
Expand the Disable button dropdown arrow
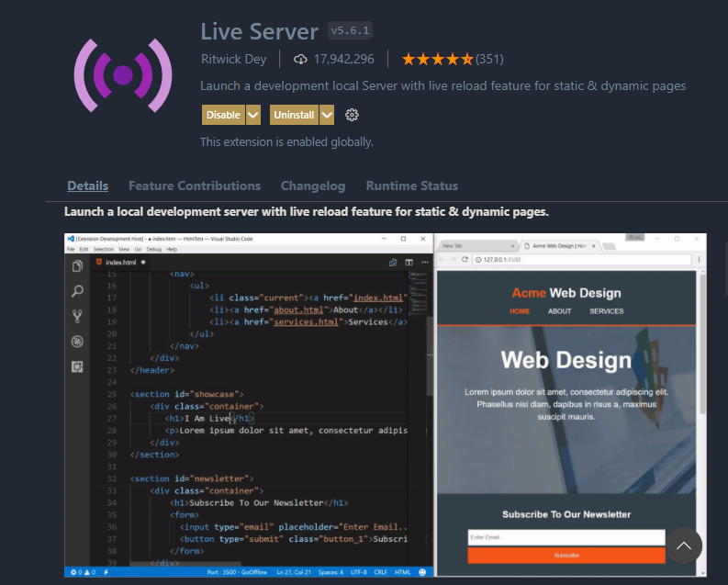[x=253, y=115]
